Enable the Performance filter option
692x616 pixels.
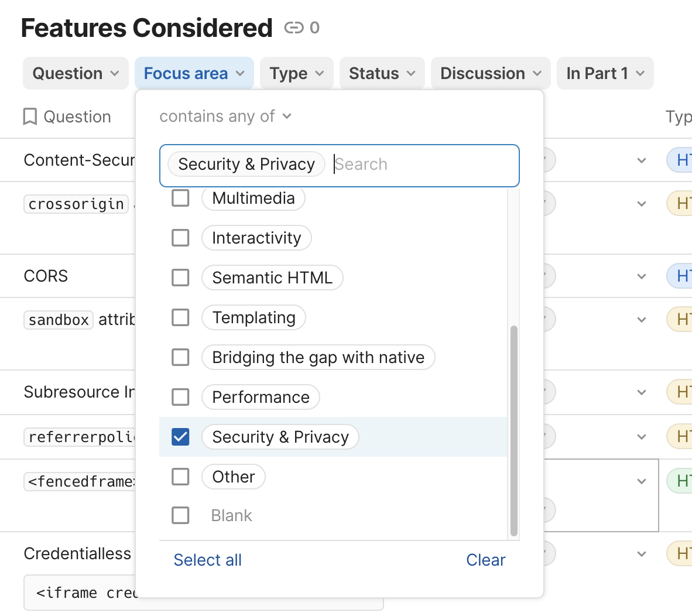click(x=180, y=397)
